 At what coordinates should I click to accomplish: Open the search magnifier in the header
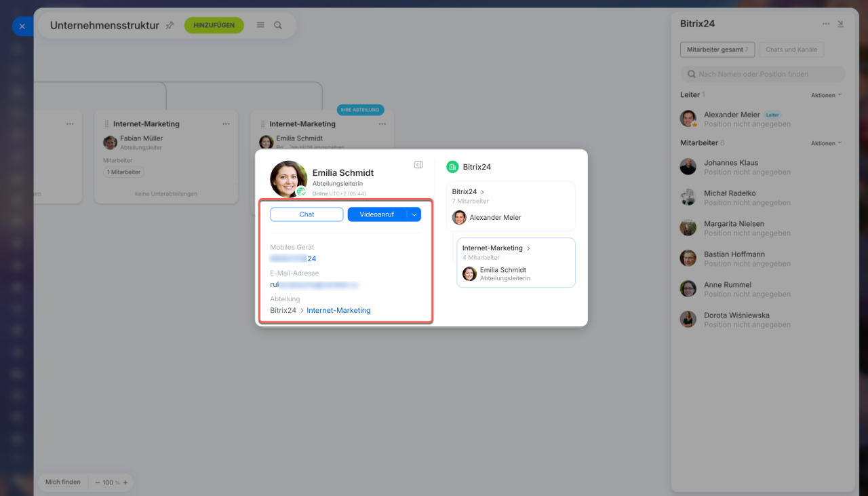(278, 25)
